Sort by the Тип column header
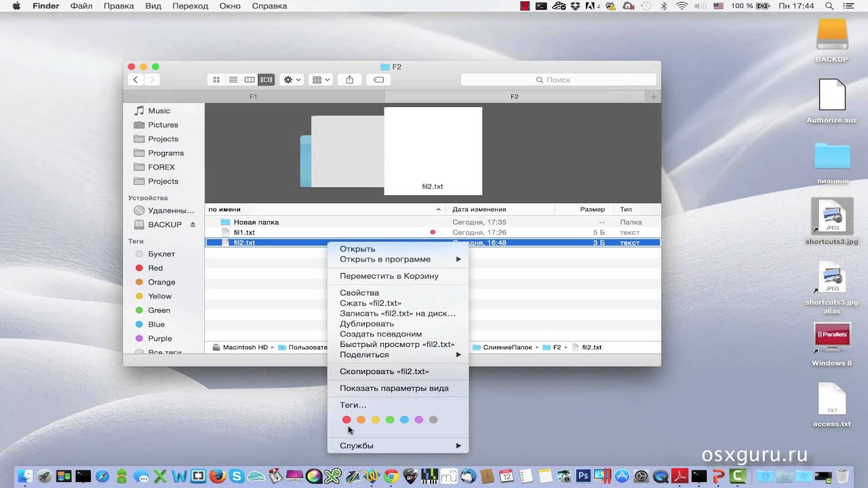 tap(636, 209)
